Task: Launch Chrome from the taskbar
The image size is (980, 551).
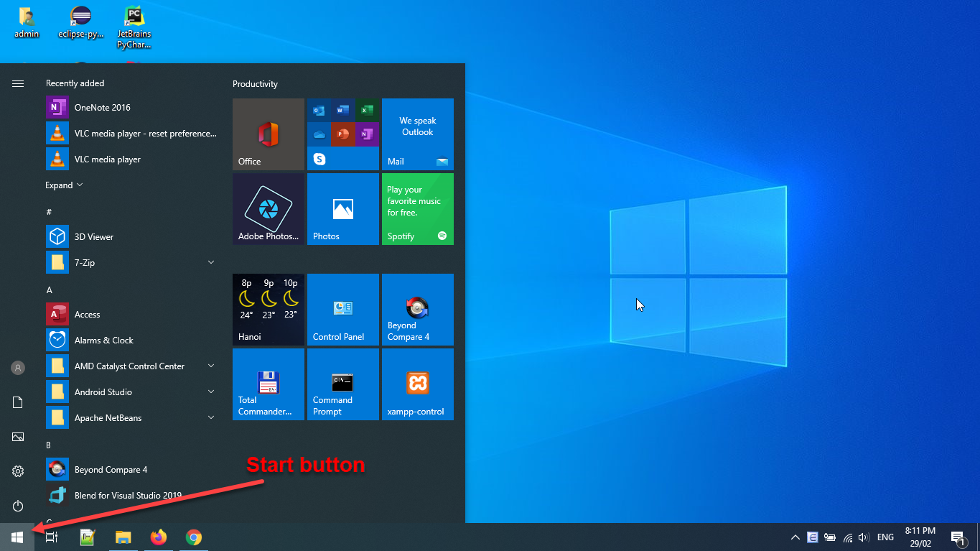Action: point(194,537)
